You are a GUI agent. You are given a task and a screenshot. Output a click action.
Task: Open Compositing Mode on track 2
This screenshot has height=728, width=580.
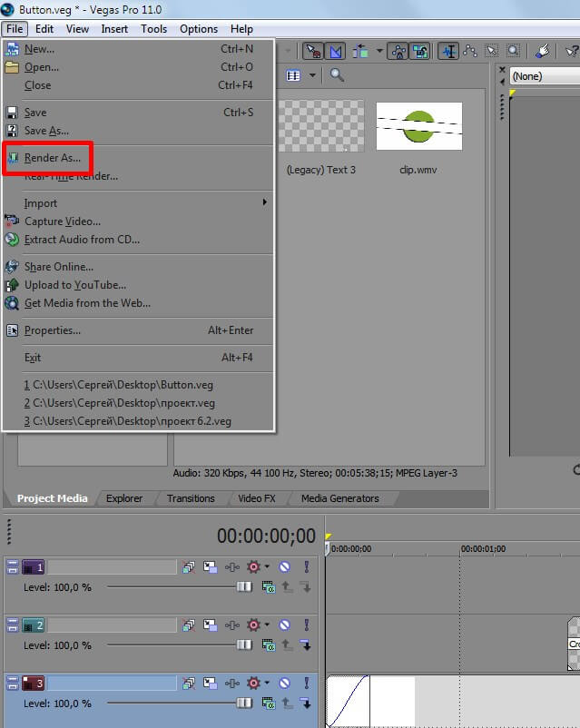click(x=269, y=644)
